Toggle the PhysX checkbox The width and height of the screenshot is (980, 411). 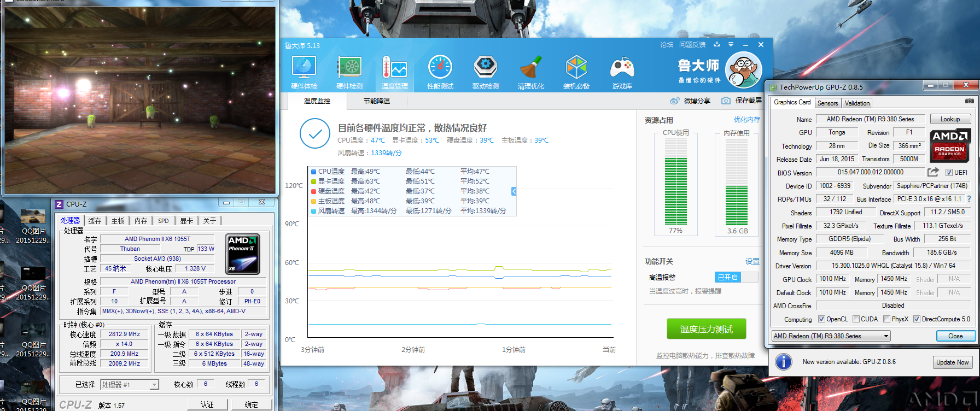pos(886,319)
